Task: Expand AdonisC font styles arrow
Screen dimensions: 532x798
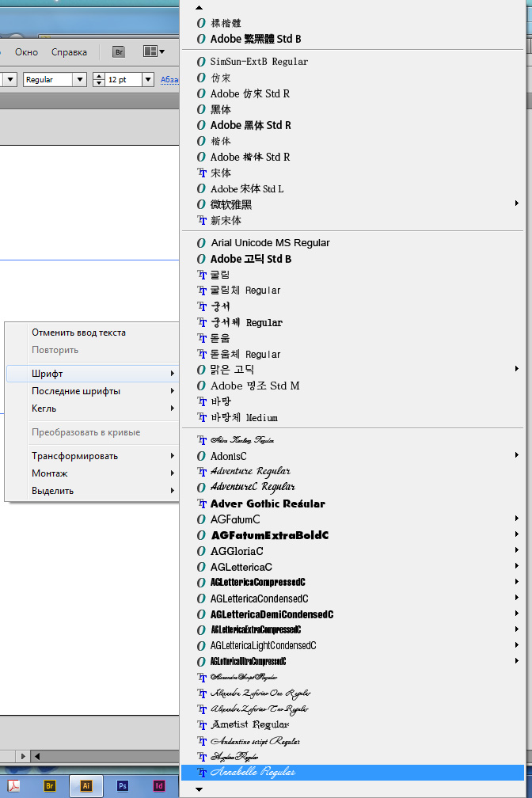Action: click(517, 455)
